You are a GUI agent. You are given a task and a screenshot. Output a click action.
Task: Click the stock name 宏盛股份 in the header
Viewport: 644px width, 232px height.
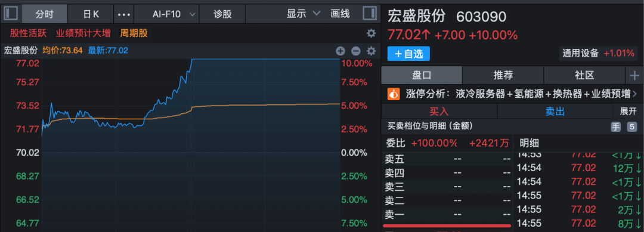416,17
